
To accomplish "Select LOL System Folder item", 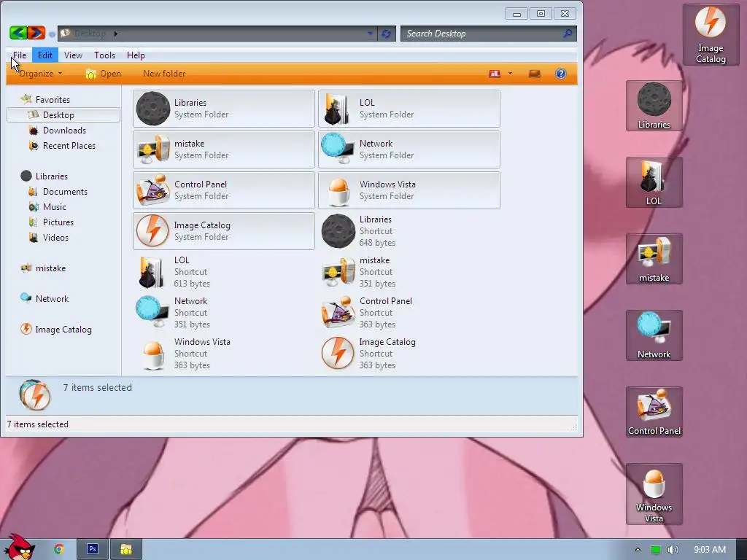I will pos(409,109).
